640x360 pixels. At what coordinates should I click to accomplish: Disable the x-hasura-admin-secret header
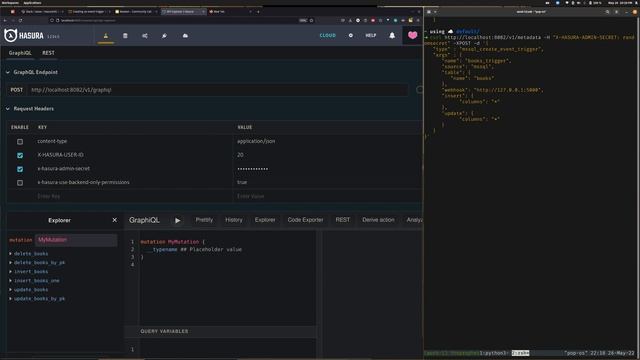point(20,169)
